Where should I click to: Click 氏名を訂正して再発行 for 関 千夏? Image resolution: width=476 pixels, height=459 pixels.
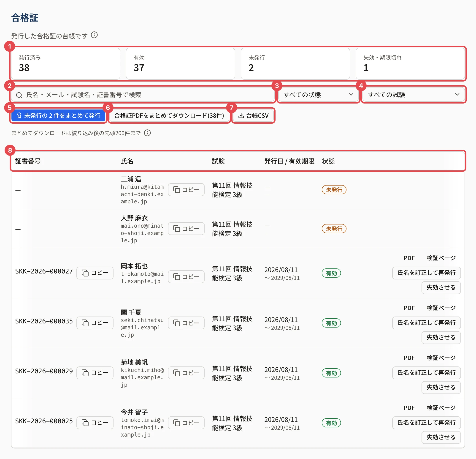click(427, 323)
